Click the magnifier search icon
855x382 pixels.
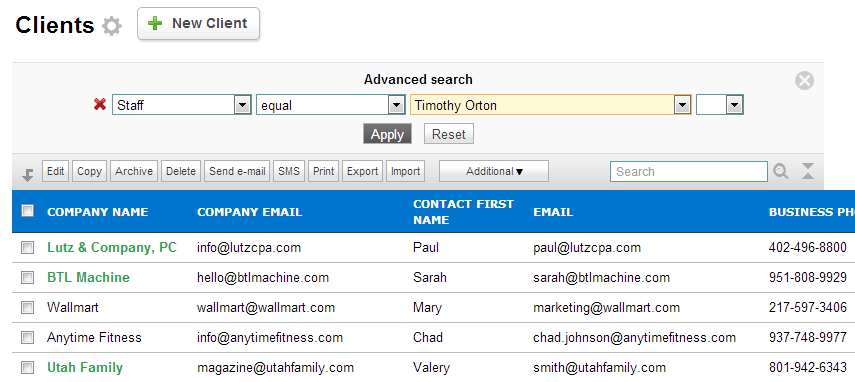[x=781, y=172]
